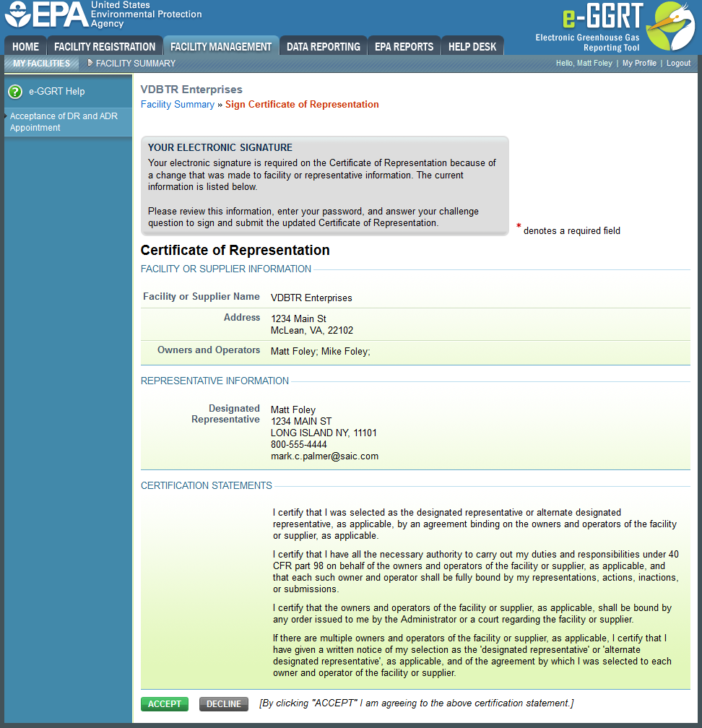Click the 'REPRESENTATIVE INFORMATION' section header
This screenshot has height=728, width=702.
pos(214,381)
